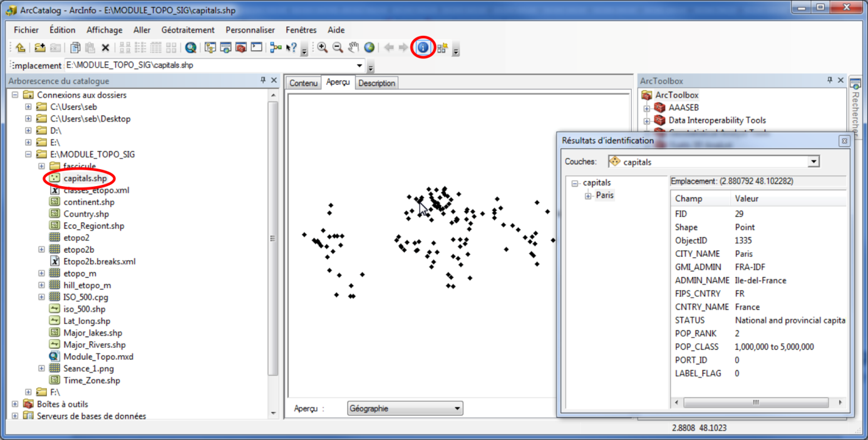Click the Connect to Folder icon
Image resolution: width=868 pixels, height=440 pixels.
[39, 48]
